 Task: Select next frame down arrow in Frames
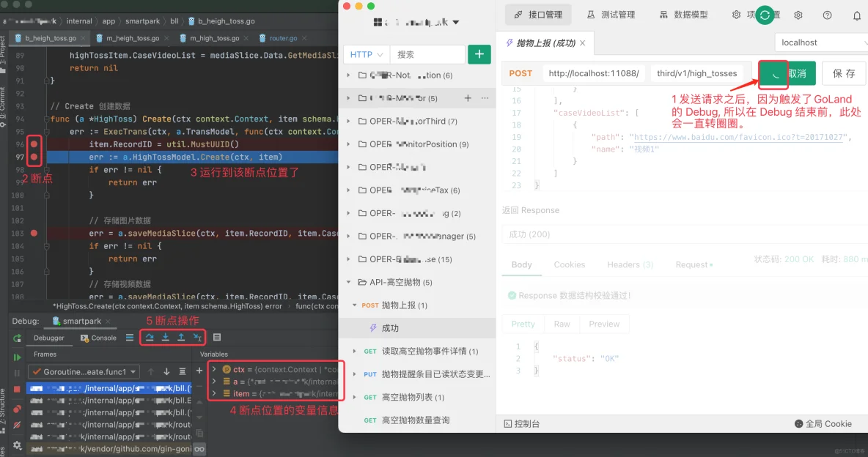click(166, 372)
